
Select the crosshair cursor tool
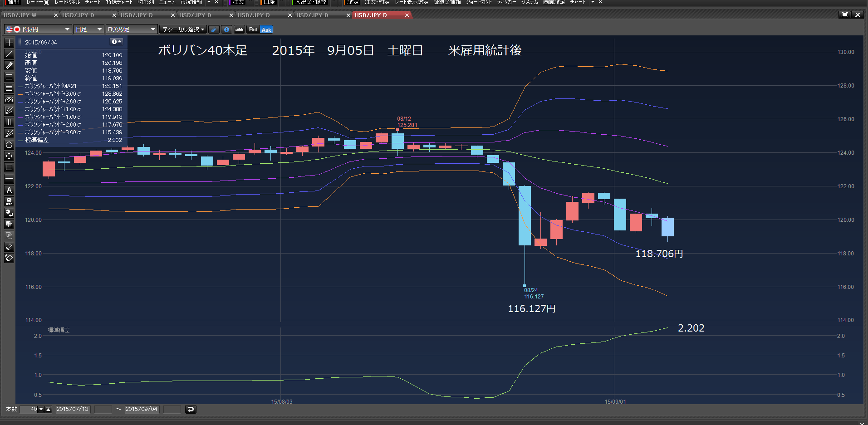click(9, 43)
